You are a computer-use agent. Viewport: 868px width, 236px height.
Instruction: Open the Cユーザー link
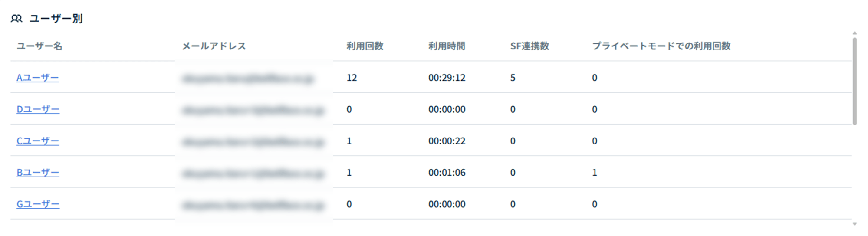(x=38, y=141)
